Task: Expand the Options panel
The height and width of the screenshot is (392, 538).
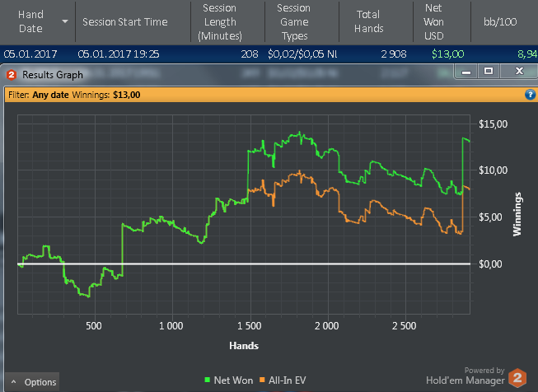Action: click(x=33, y=382)
